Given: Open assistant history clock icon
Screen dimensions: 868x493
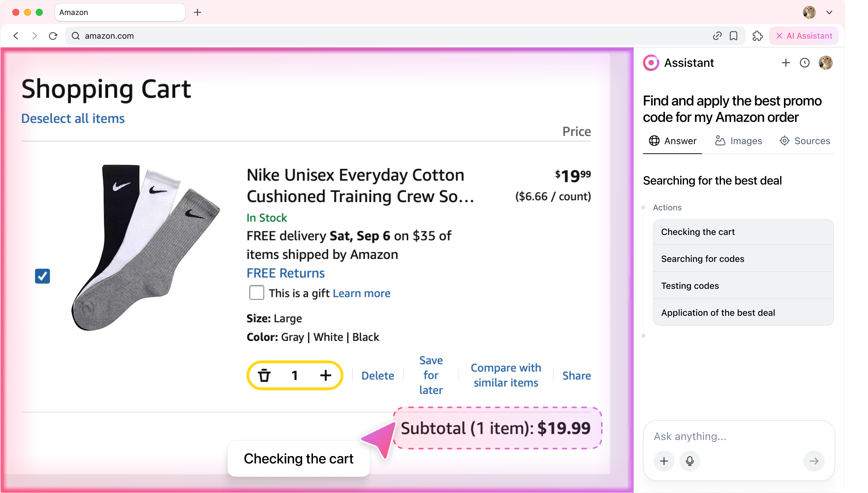Looking at the screenshot, I should point(804,63).
